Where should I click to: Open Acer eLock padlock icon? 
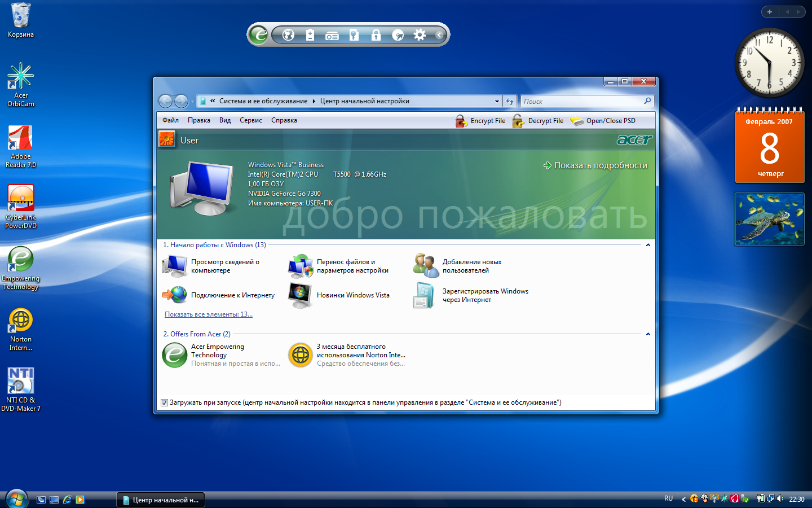click(x=376, y=35)
